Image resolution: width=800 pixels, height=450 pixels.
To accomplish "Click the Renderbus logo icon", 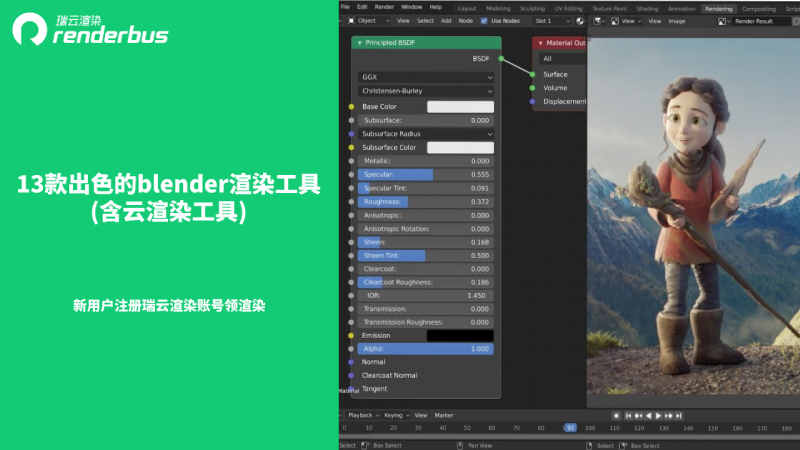I will coord(28,31).
